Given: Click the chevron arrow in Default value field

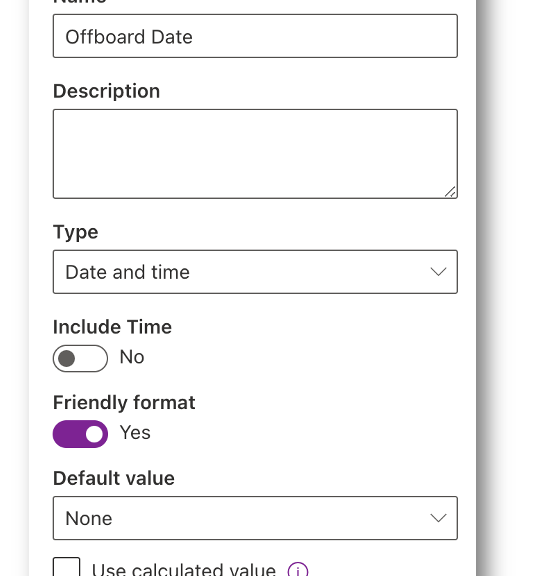Looking at the screenshot, I should pos(438,518).
